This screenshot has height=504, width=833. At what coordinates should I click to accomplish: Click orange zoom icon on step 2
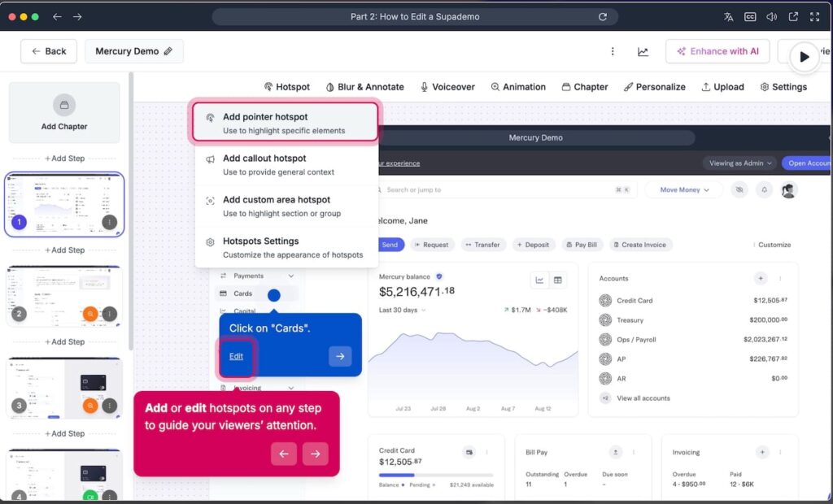(x=90, y=314)
